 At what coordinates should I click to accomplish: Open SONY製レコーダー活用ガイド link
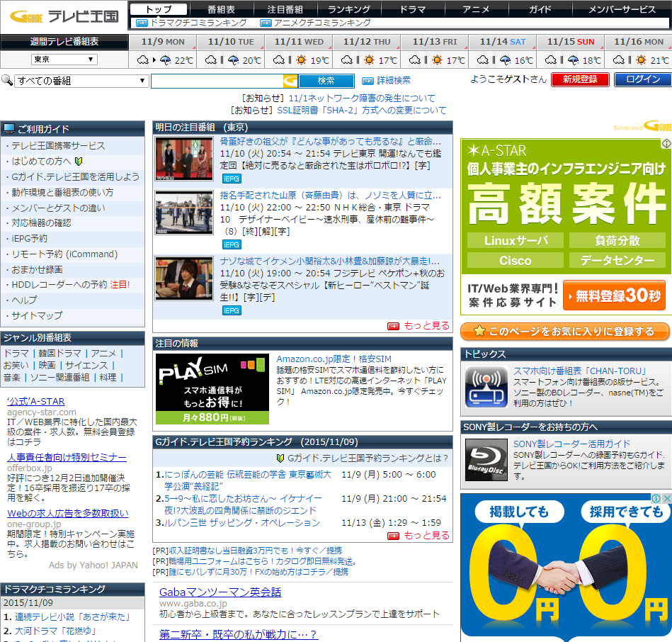pyautogui.click(x=571, y=444)
